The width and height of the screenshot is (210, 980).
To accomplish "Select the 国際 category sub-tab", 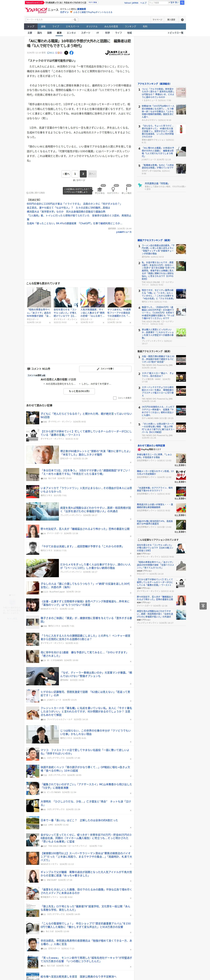I will [x=49, y=33].
